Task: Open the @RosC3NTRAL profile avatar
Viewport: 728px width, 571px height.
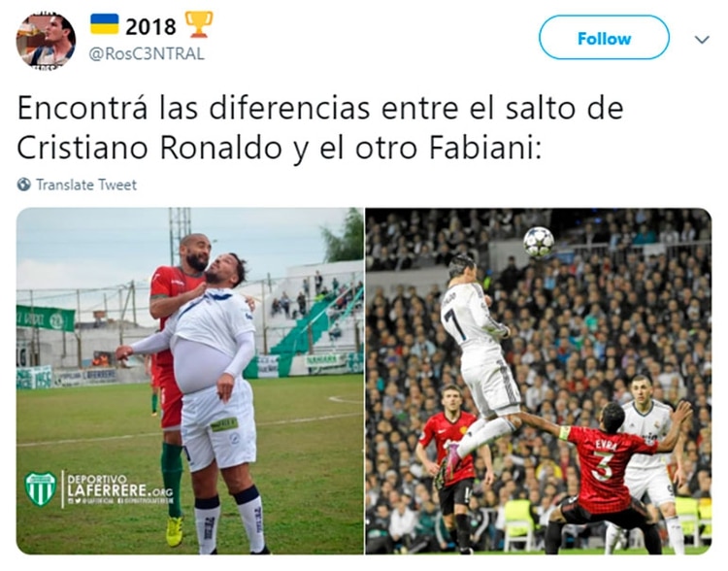Action: [46, 40]
